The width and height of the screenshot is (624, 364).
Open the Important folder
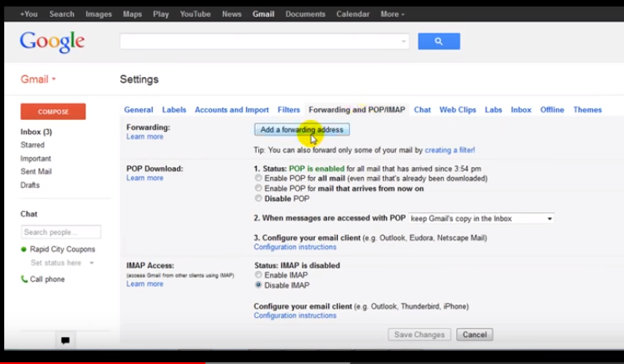tap(35, 159)
